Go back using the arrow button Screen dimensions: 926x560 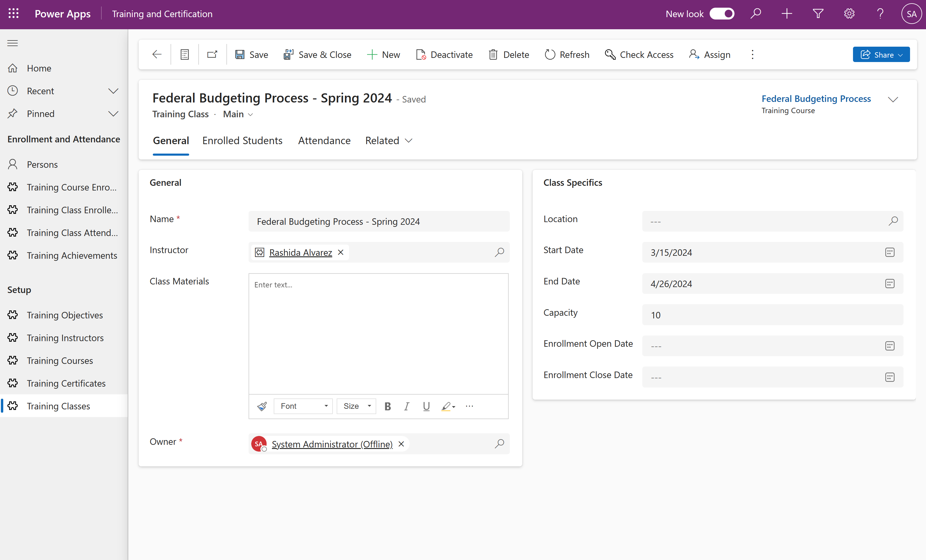157,54
